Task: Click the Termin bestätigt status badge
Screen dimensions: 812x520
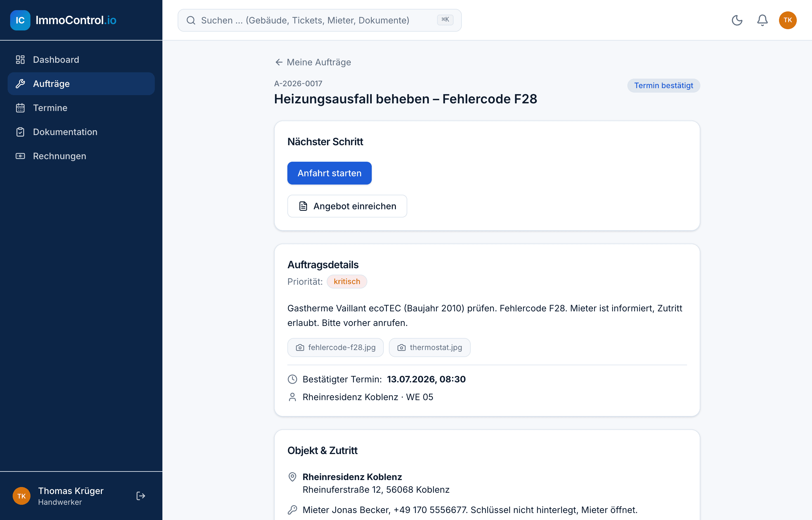Action: pos(663,85)
